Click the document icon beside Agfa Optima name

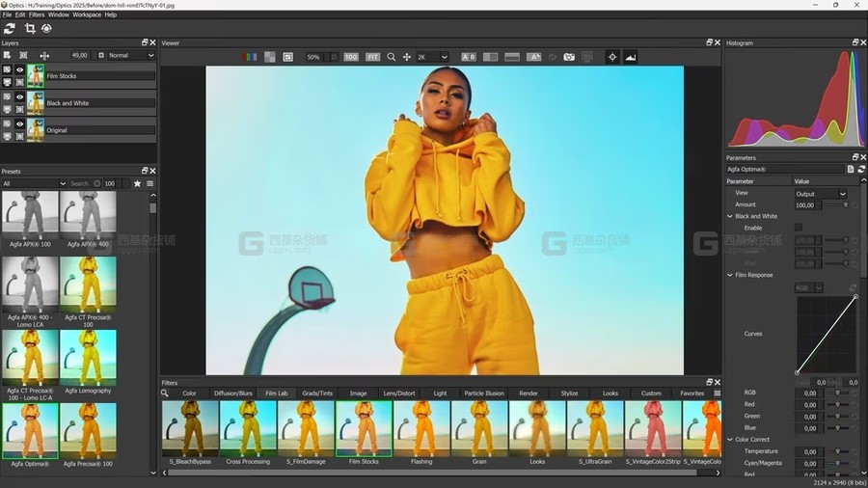851,170
